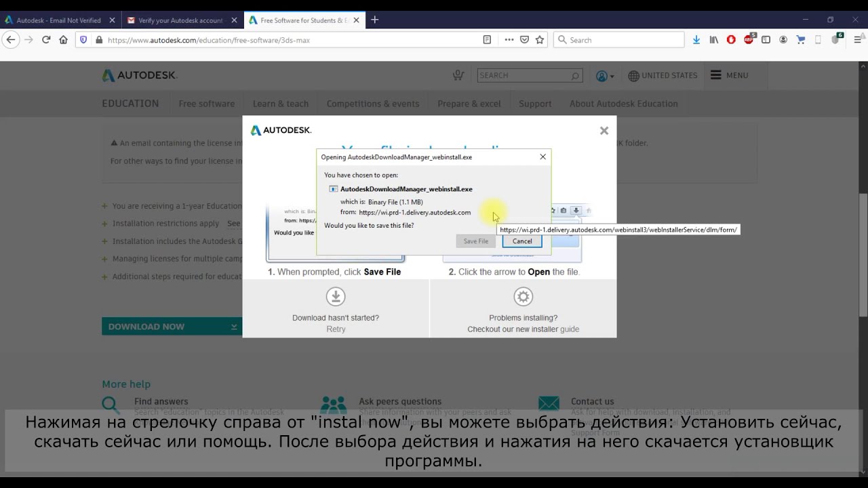Viewport: 868px width, 488px height.
Task: Click Ask peers questions heading
Action: click(x=400, y=401)
